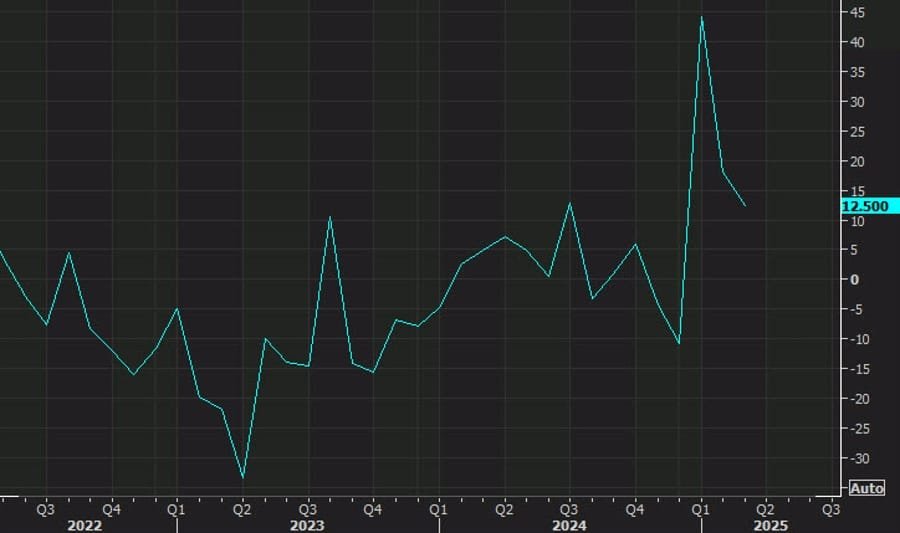Select the 2024 year label
The width and height of the screenshot is (900, 533).
tap(572, 525)
